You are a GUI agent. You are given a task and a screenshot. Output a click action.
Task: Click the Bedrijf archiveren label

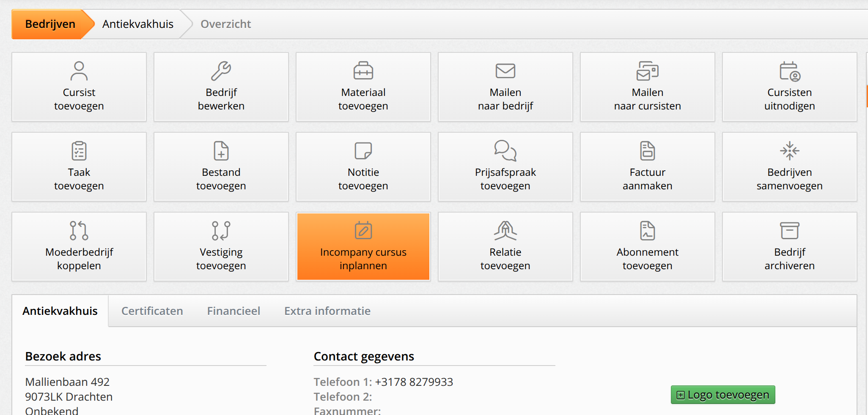coord(790,259)
